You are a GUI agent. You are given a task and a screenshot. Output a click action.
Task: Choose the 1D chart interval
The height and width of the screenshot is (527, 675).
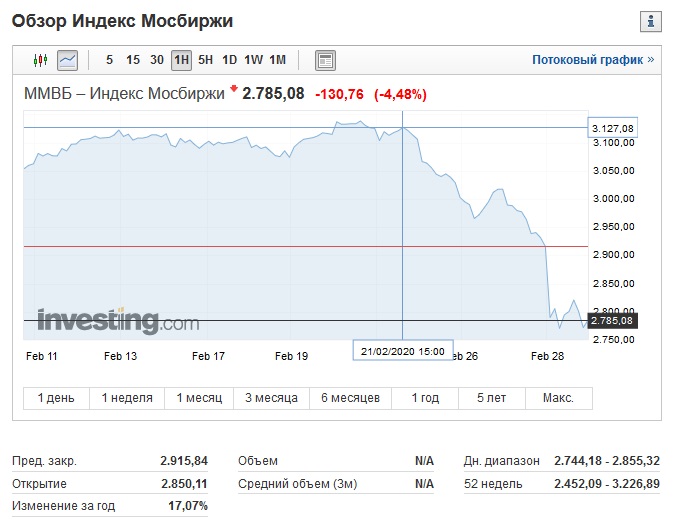point(229,60)
